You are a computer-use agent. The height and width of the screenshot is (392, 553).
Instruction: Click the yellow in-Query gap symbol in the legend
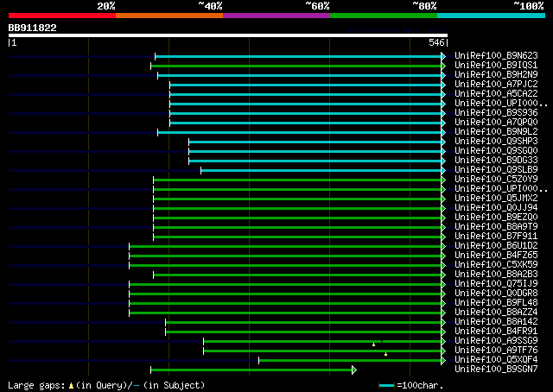tap(71, 386)
